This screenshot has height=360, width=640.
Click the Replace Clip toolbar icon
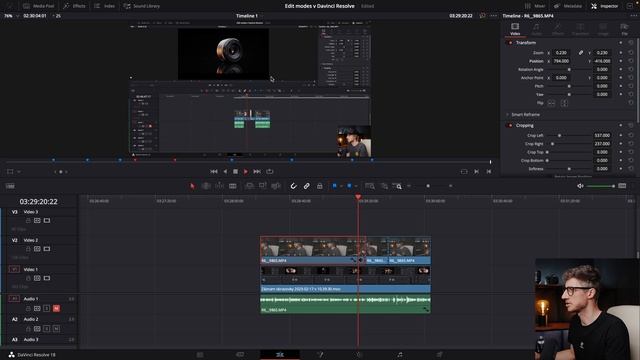click(x=276, y=186)
